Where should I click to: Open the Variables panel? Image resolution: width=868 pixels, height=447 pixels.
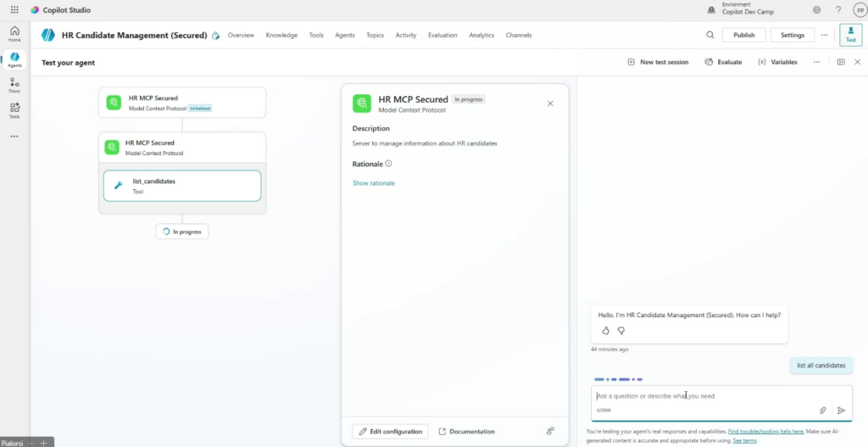[777, 62]
